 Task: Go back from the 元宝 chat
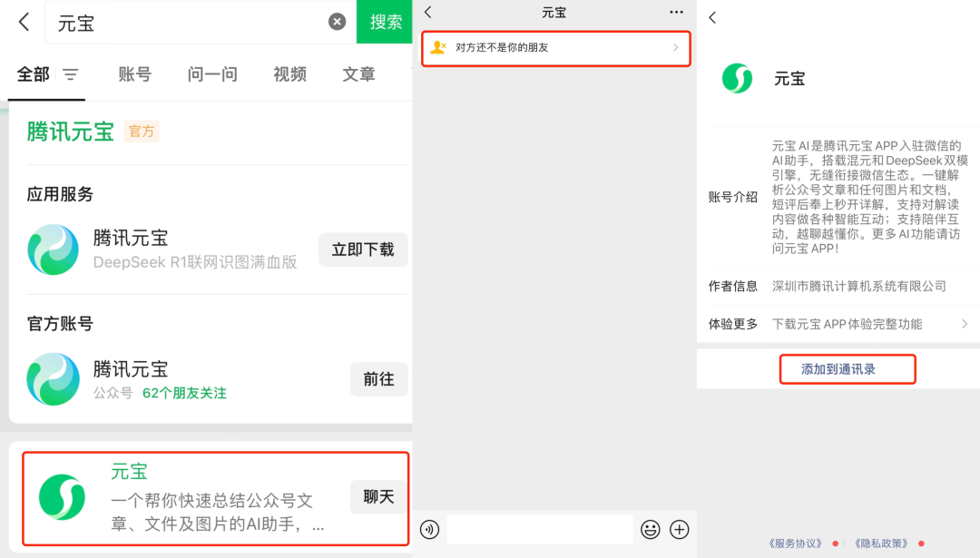(428, 12)
